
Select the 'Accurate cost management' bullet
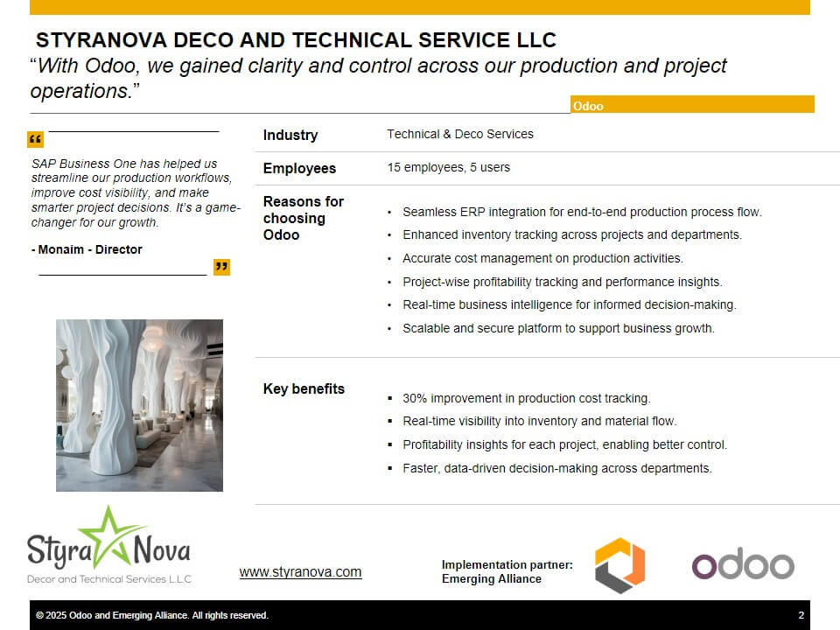coord(542,258)
